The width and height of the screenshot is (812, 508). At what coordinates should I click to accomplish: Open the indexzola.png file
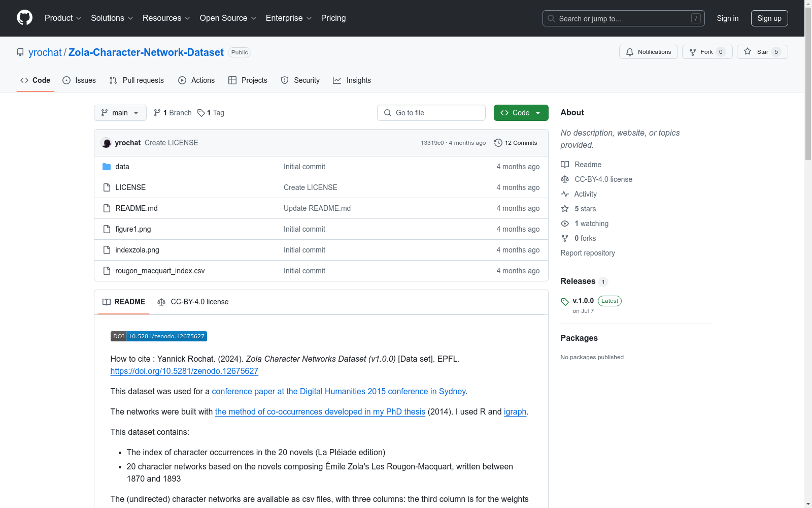pos(137,250)
